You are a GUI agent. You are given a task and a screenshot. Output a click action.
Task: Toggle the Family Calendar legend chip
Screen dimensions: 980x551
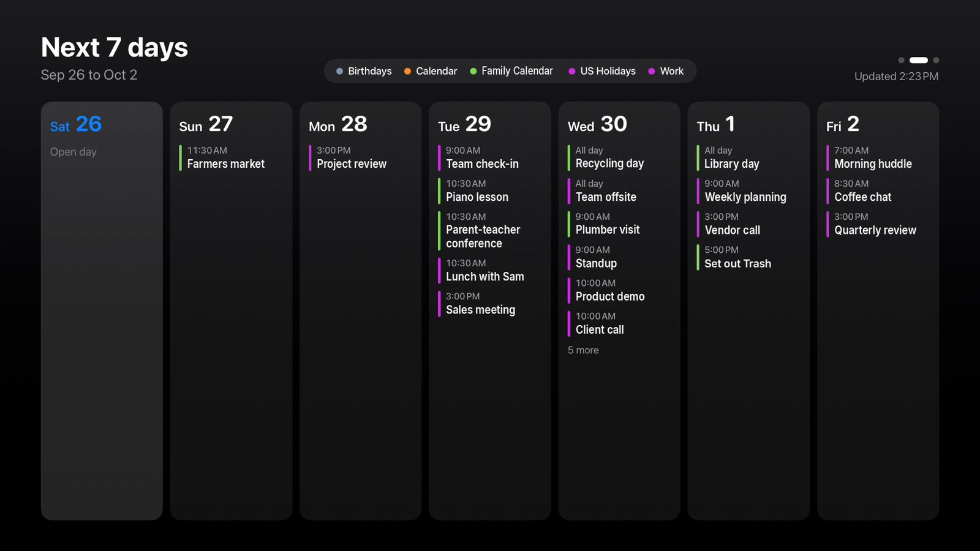511,71
